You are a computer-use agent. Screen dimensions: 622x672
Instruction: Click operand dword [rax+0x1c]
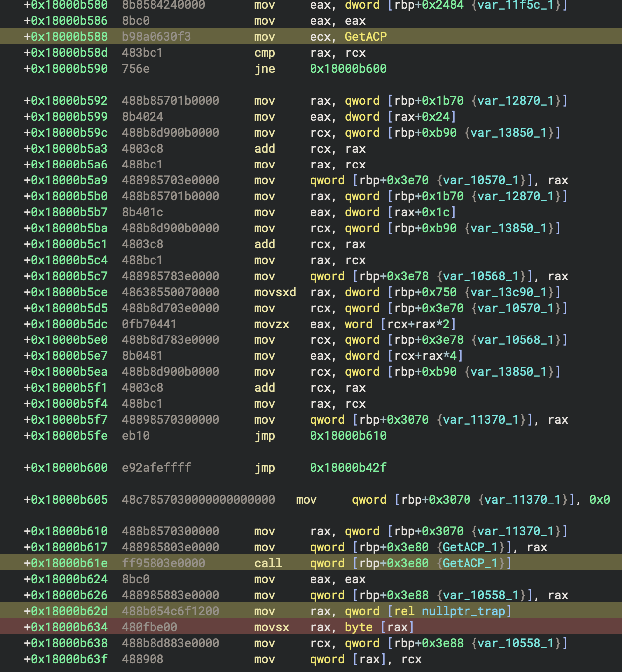[x=400, y=212]
